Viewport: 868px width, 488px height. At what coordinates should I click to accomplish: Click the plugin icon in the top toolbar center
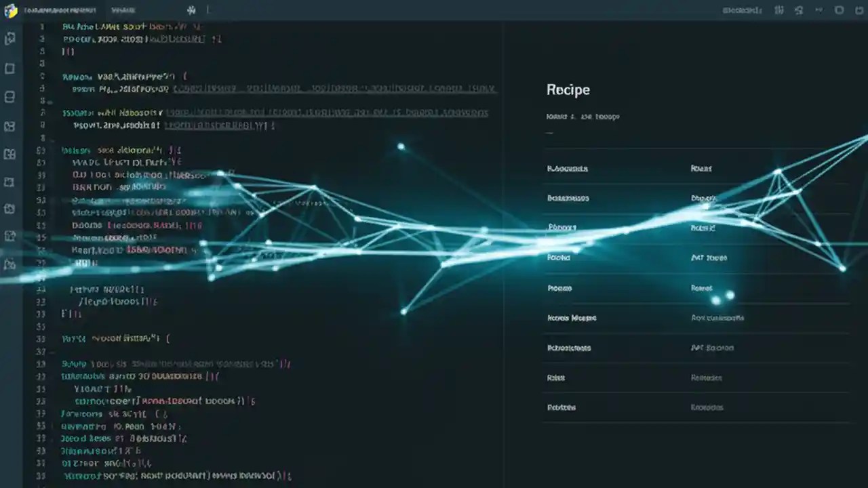tap(191, 10)
